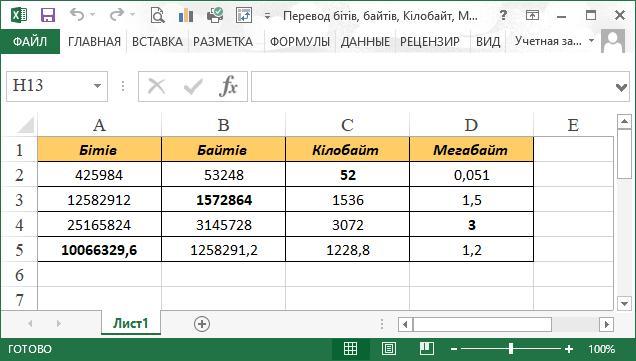Click inside the formula bar

[x=432, y=86]
